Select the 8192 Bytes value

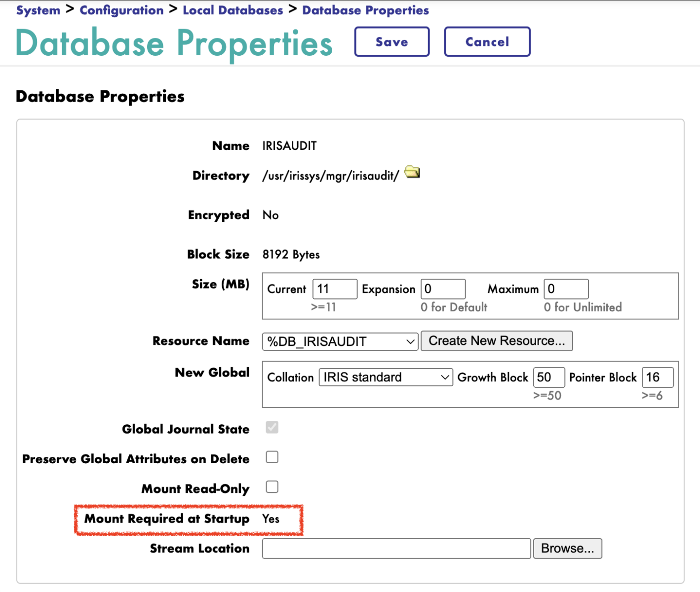[291, 255]
